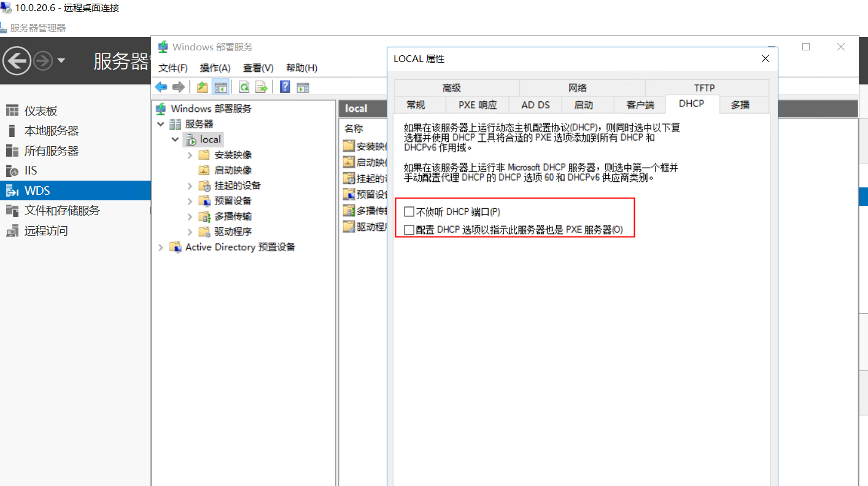The width and height of the screenshot is (868, 486).
Task: Select the 预留设备 icon in the tree
Action: point(204,201)
